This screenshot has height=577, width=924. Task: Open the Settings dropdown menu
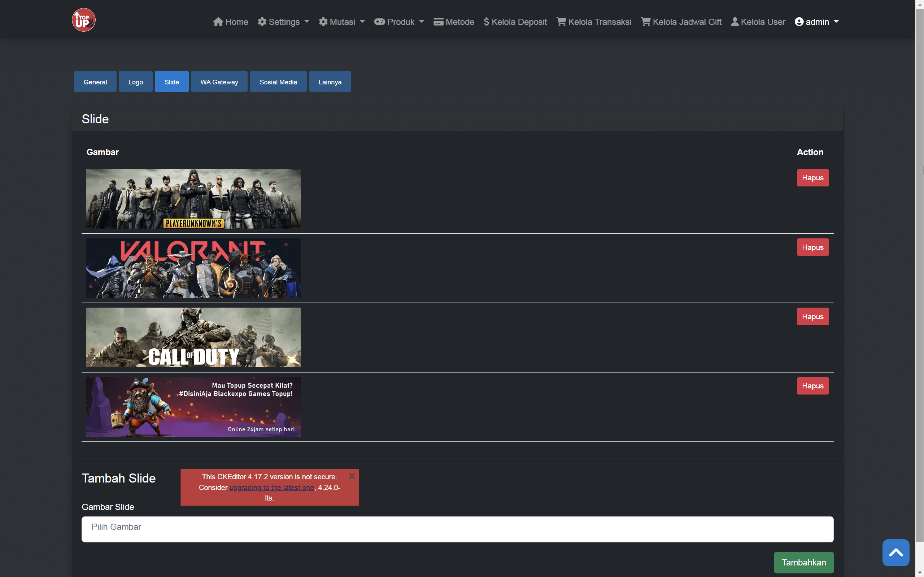(283, 22)
